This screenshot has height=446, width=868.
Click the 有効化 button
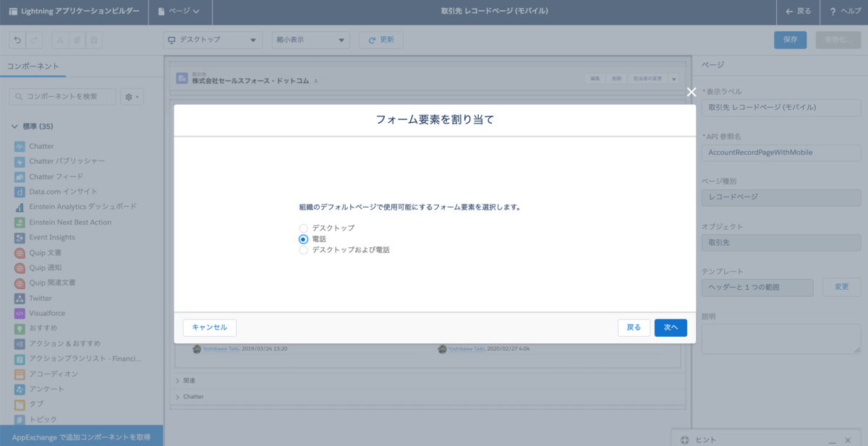(x=838, y=40)
